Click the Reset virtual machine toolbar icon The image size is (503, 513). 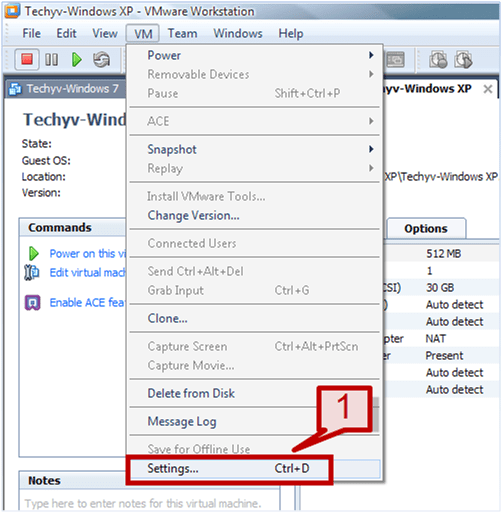click(x=101, y=60)
